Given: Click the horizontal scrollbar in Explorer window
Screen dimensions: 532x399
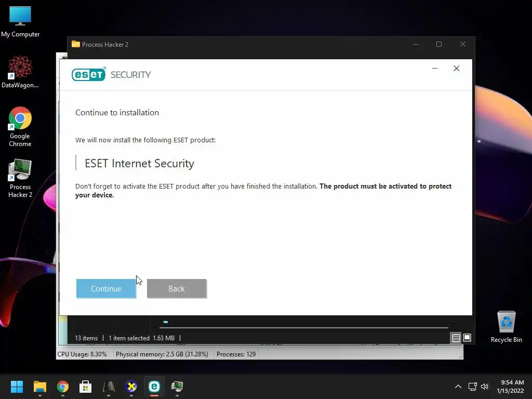Looking at the screenshot, I should pos(303,328).
